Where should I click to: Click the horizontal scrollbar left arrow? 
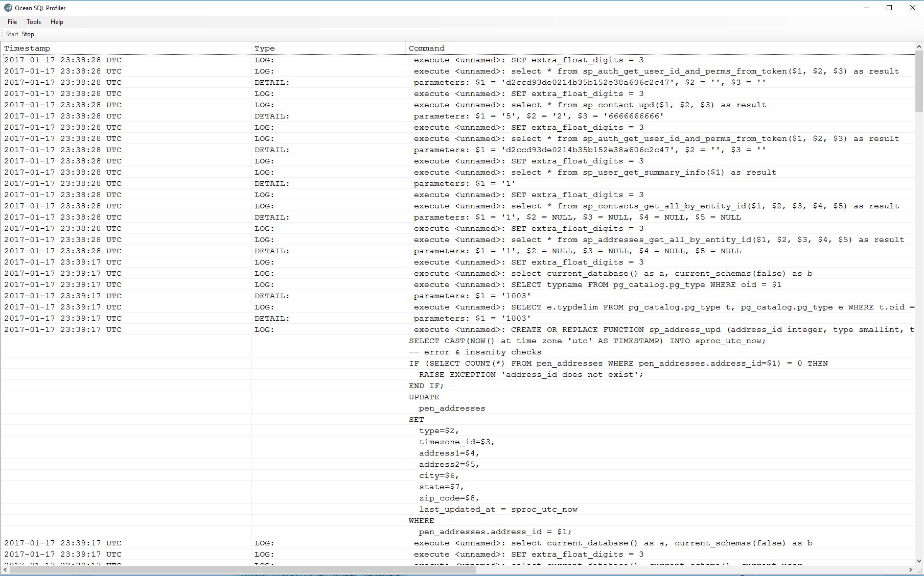coord(4,568)
